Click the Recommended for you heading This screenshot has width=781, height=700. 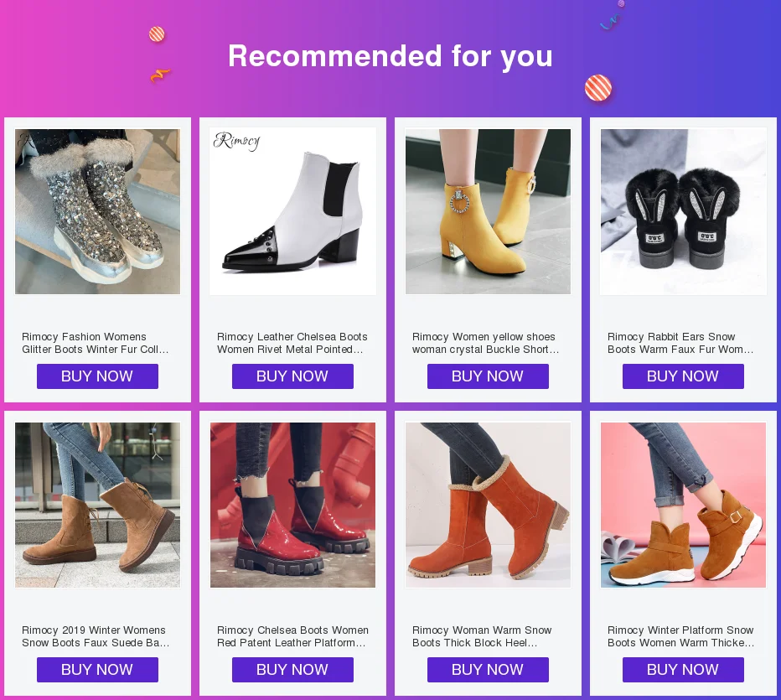coord(390,55)
